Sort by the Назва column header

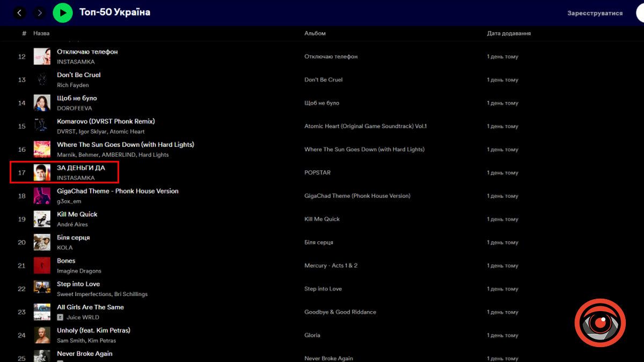point(41,33)
